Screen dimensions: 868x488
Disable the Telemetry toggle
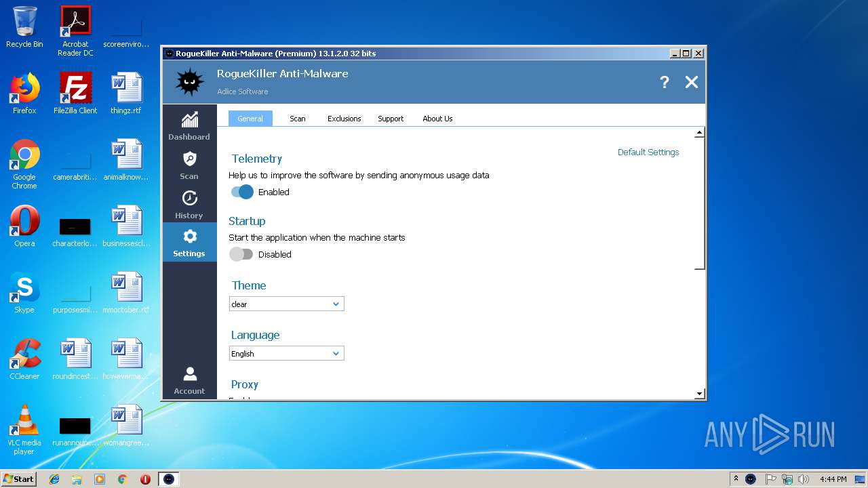pos(242,192)
